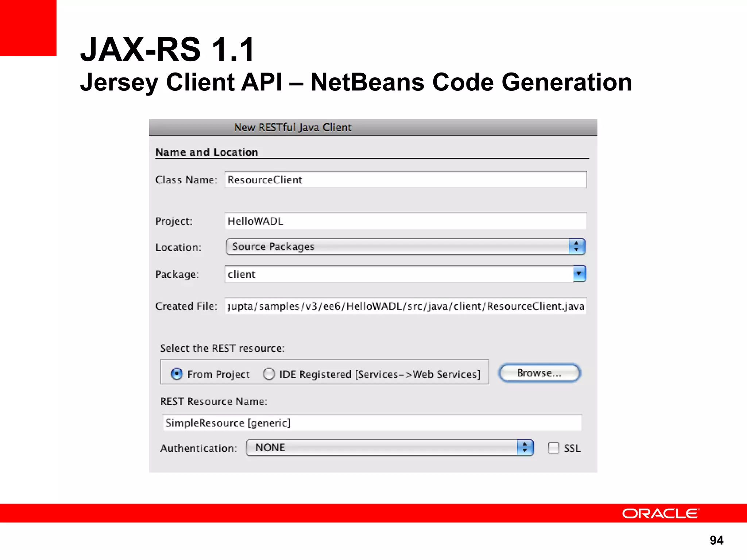Click the New RESTful Java Client title bar
The height and width of the screenshot is (560, 747).
373,127
